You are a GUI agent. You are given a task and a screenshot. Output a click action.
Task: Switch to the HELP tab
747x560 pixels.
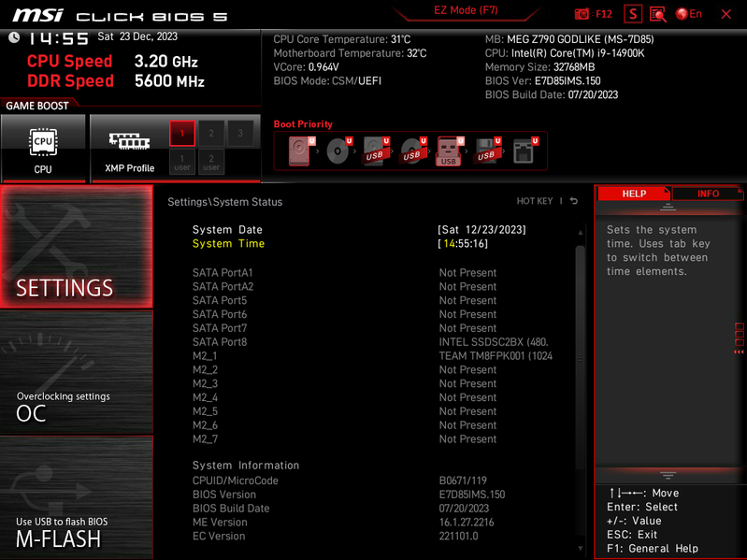click(x=634, y=194)
